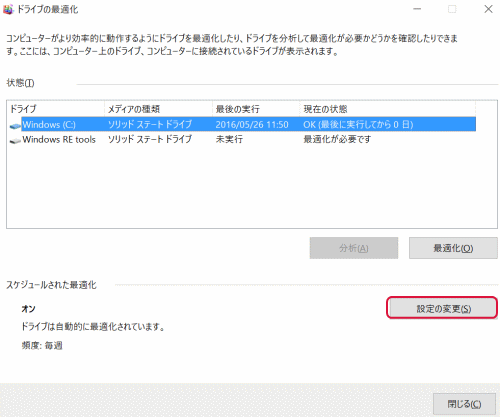Sort by 現在の状態 column header
This screenshot has width=500, height=417.
[x=387, y=109]
